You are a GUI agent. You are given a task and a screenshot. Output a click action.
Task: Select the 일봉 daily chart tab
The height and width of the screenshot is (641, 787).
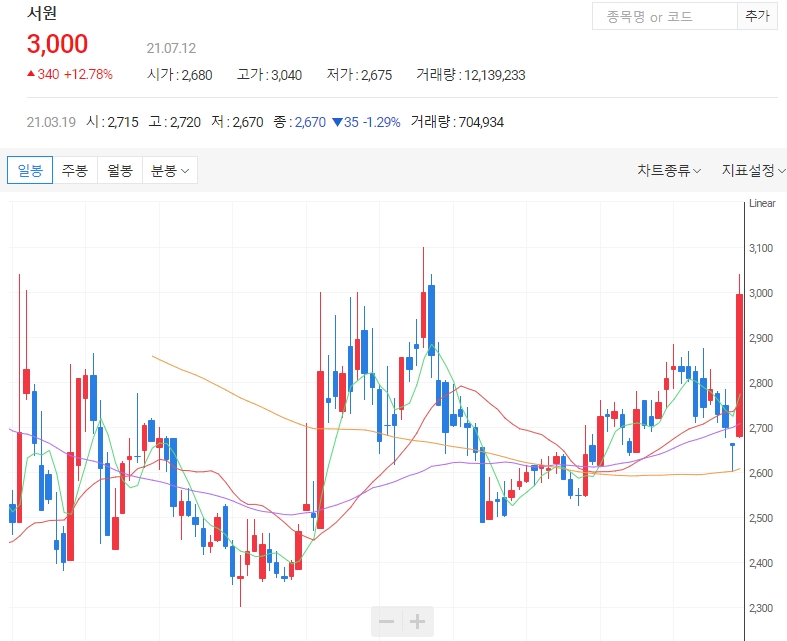pos(30,170)
